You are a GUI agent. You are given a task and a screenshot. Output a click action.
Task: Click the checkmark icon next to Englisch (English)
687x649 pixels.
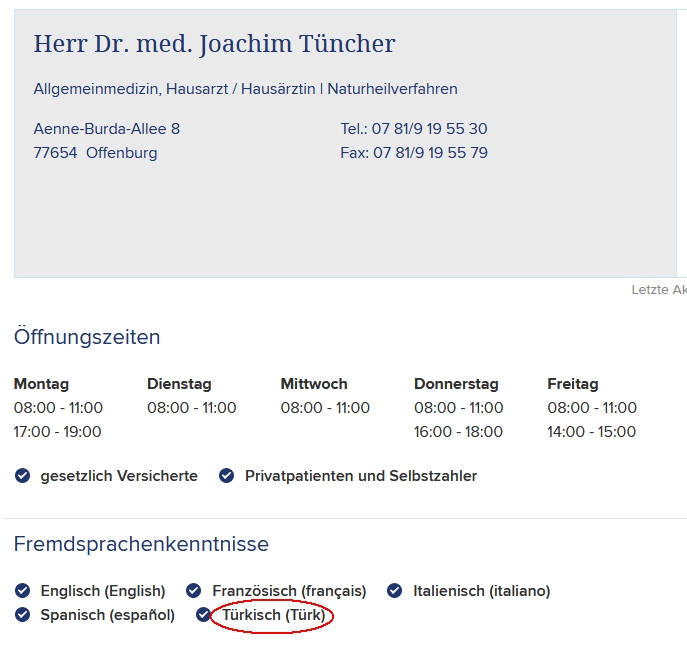tap(22, 591)
